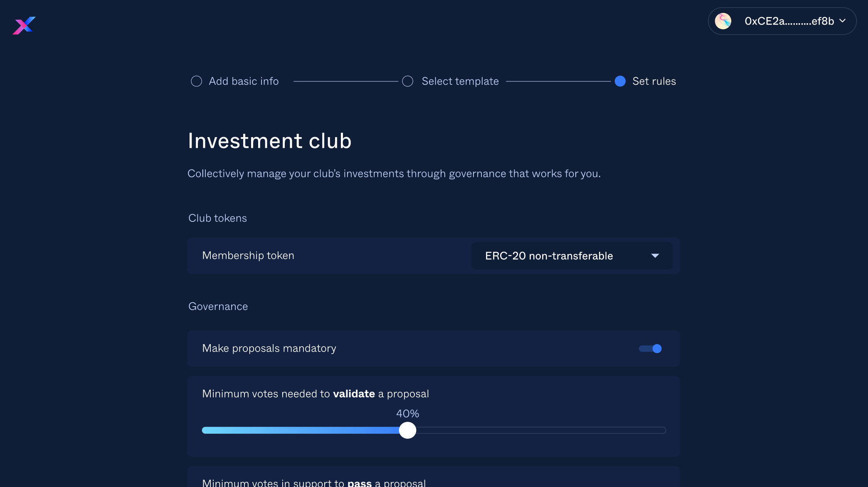Viewport: 868px width, 487px height.
Task: Go to Add basic info step label
Action: pos(244,81)
